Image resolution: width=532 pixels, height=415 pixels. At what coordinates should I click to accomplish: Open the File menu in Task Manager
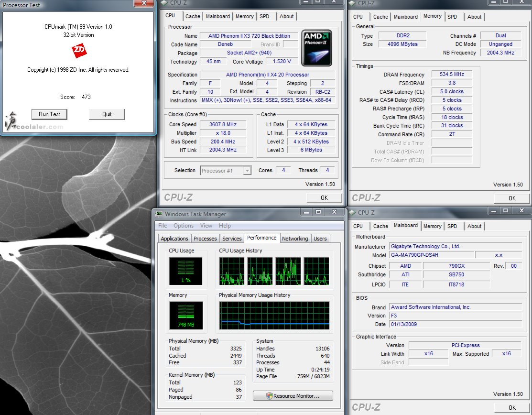tap(163, 226)
